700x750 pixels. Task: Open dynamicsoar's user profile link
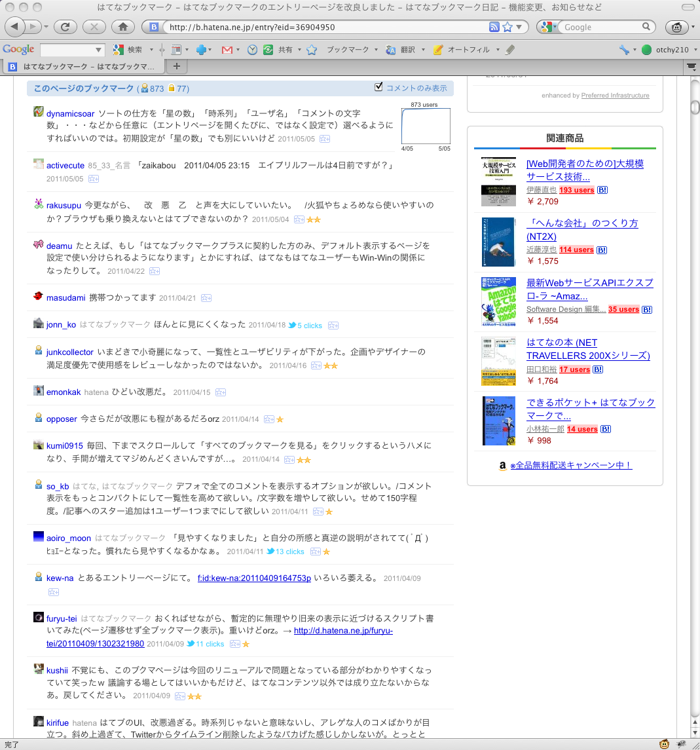click(70, 114)
